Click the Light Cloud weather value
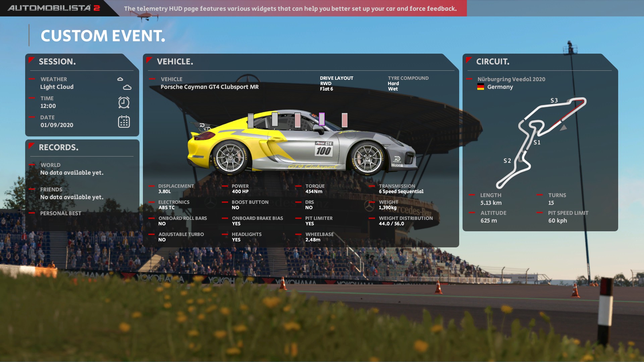 pyautogui.click(x=57, y=87)
